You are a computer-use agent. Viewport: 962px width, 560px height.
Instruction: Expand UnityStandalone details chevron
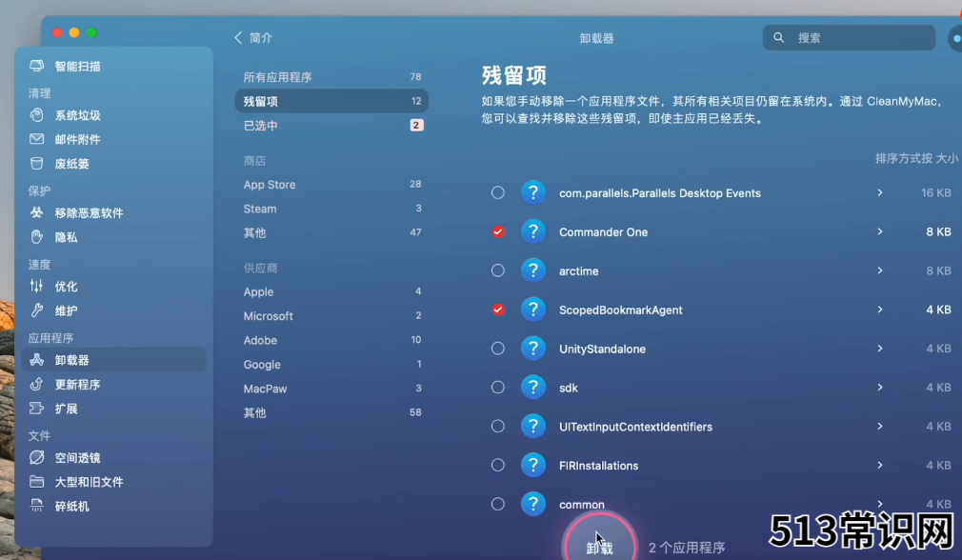tap(880, 349)
